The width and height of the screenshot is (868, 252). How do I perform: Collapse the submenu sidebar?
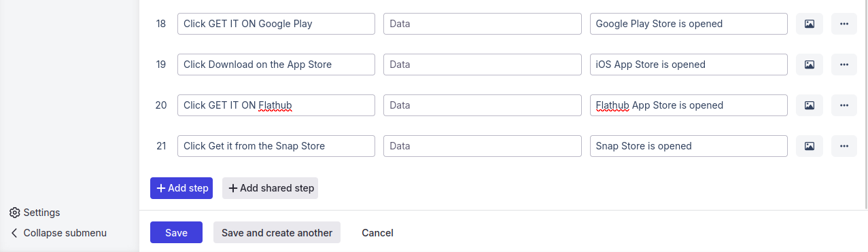click(58, 233)
